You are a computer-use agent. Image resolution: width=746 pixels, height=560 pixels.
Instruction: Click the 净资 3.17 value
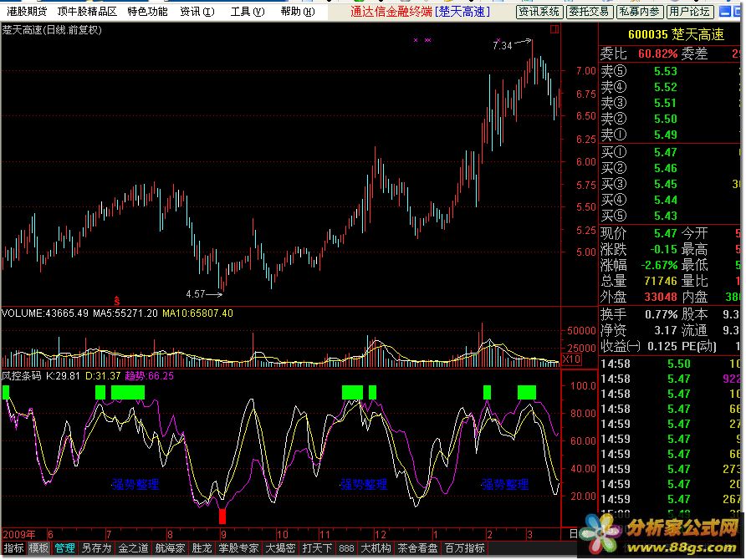[x=666, y=330]
